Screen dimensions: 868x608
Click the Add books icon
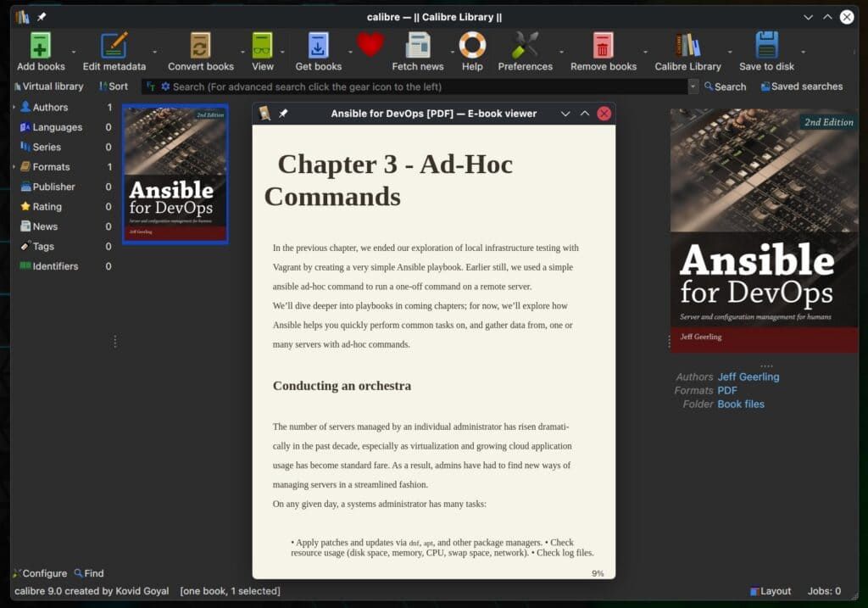coord(39,44)
